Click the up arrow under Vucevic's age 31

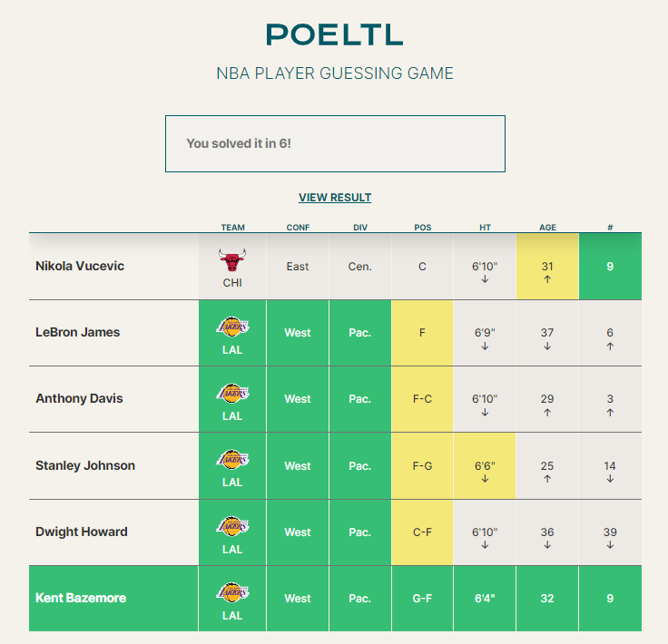pyautogui.click(x=547, y=279)
